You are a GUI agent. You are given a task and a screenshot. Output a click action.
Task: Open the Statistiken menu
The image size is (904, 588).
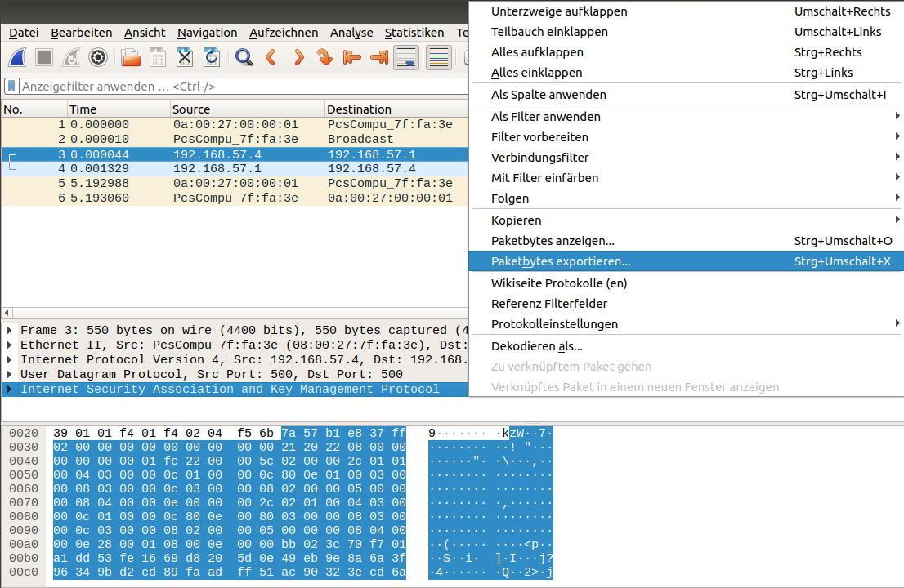click(414, 33)
